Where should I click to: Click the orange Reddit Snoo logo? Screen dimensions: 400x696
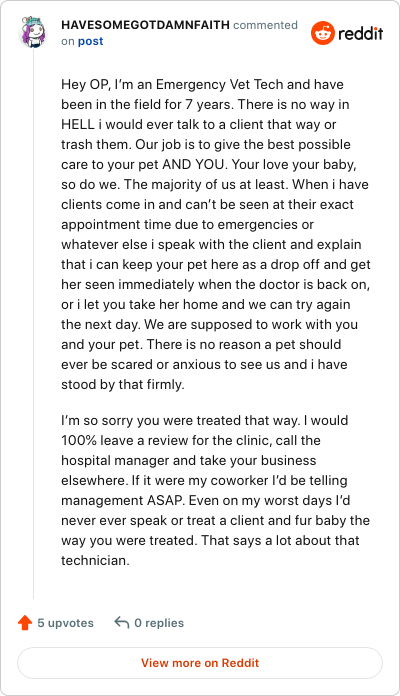(x=323, y=33)
